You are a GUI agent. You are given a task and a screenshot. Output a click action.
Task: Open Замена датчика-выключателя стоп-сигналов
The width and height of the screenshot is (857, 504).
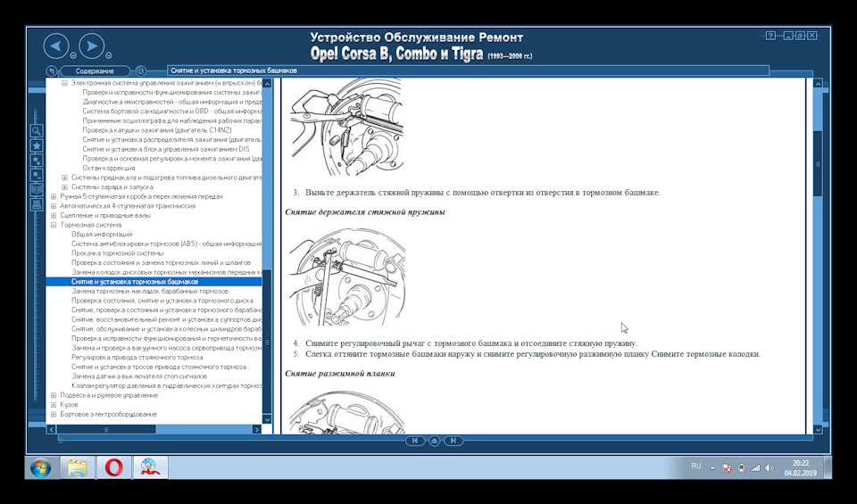[x=139, y=376]
